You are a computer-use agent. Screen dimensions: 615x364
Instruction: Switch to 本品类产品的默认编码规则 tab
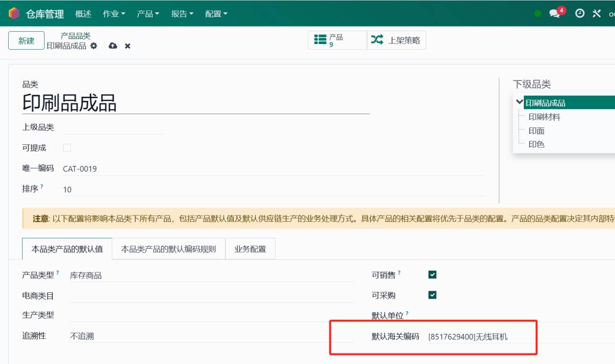tap(168, 249)
